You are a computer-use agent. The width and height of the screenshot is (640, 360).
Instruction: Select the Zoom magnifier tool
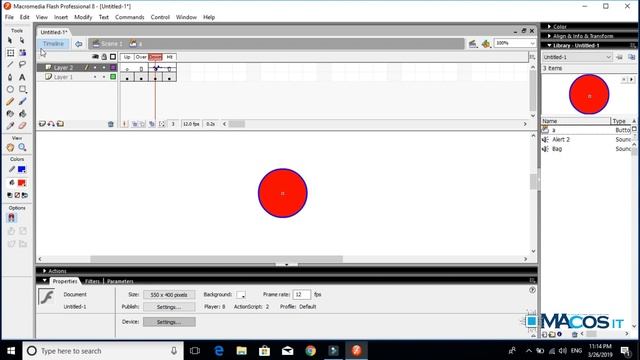[x=22, y=147]
